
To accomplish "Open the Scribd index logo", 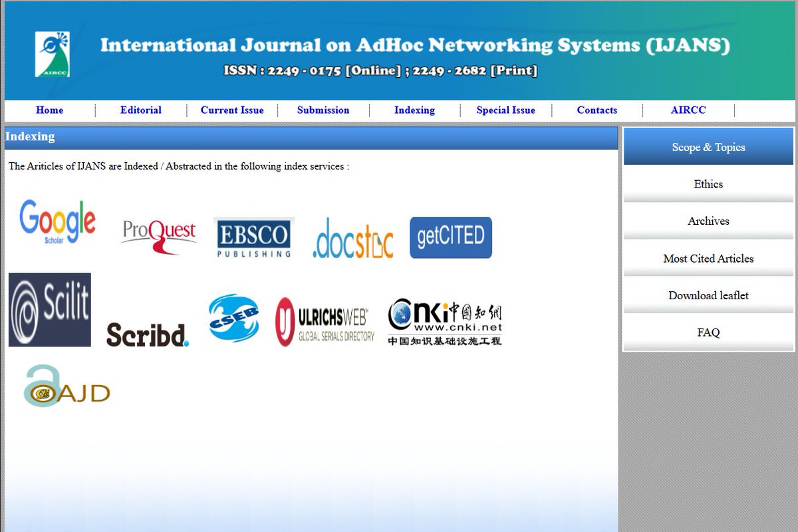I will 148,334.
